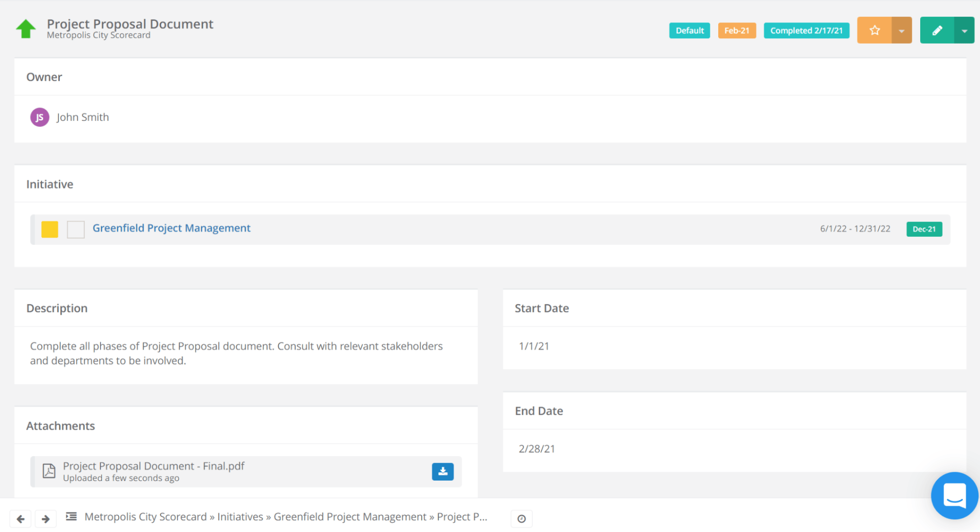This screenshot has height=532, width=980.
Task: Click the Default layout tag
Action: 689,30
